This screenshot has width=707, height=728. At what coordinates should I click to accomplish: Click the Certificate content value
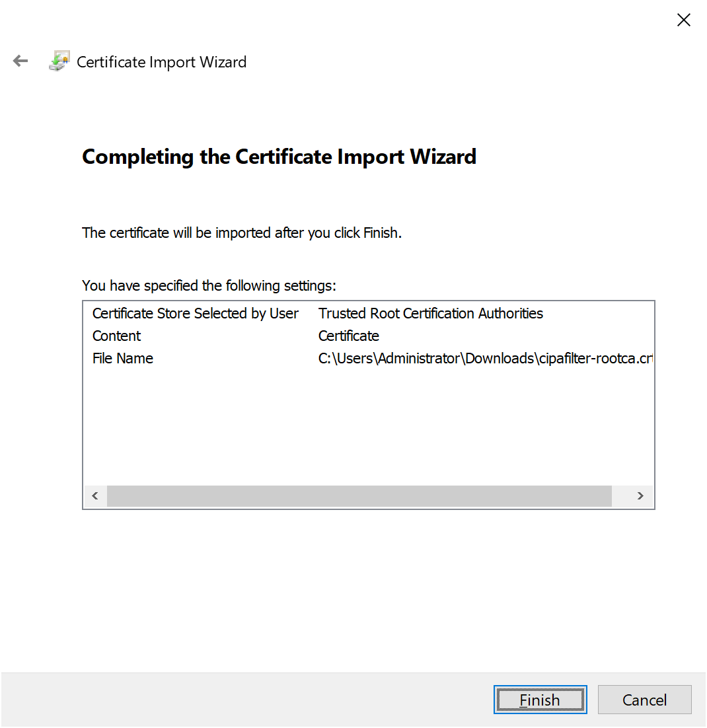[348, 336]
